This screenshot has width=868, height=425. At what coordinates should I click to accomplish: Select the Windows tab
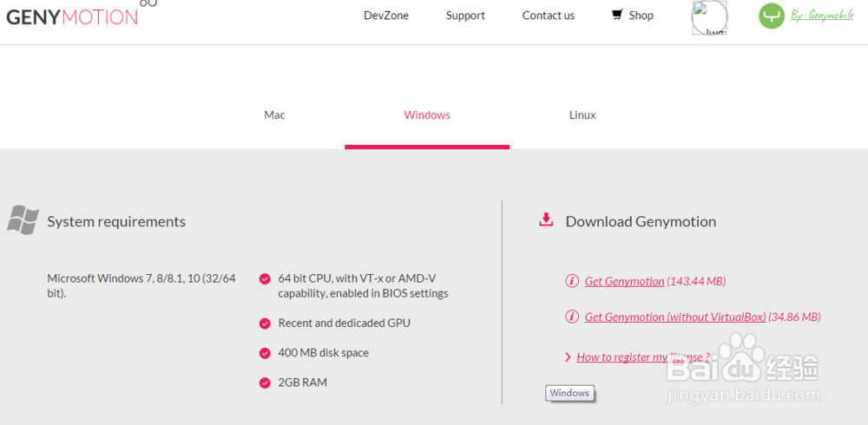(x=427, y=115)
